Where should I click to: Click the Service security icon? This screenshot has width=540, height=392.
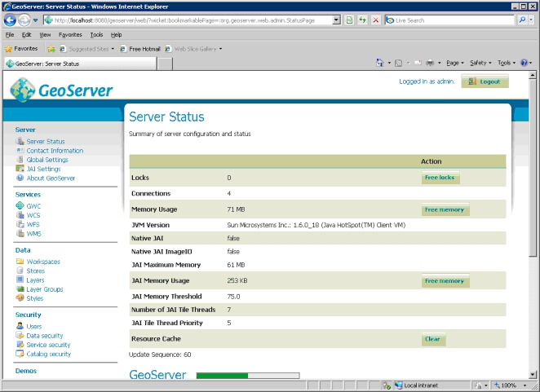[20, 345]
